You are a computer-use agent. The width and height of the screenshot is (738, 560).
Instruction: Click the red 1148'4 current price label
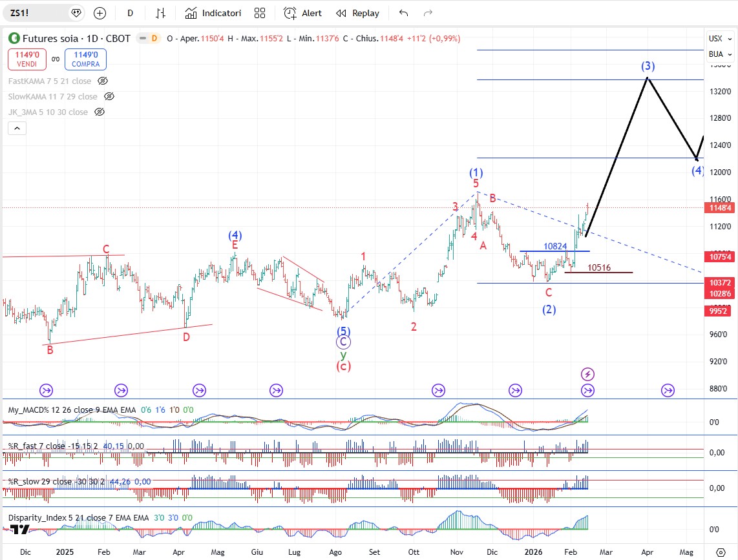(721, 208)
